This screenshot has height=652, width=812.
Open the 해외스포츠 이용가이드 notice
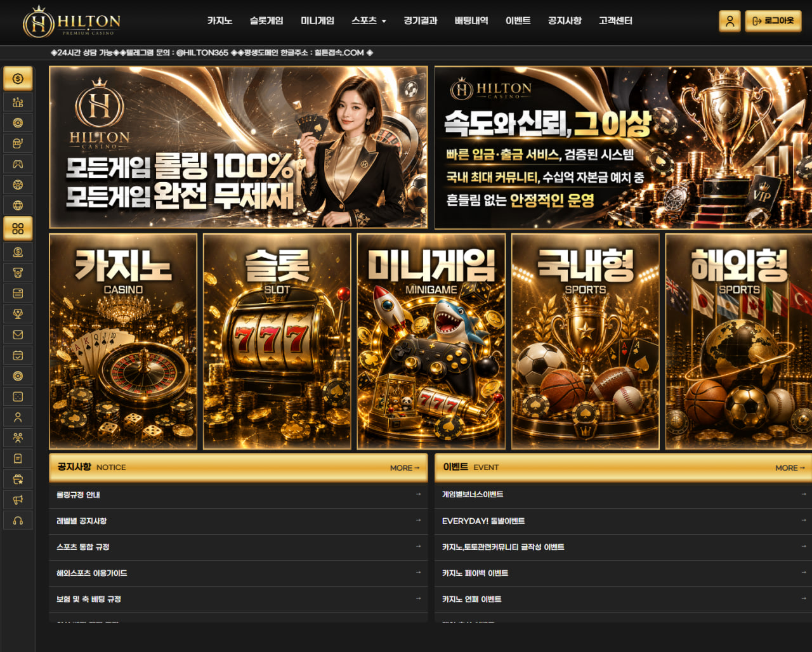click(x=238, y=573)
